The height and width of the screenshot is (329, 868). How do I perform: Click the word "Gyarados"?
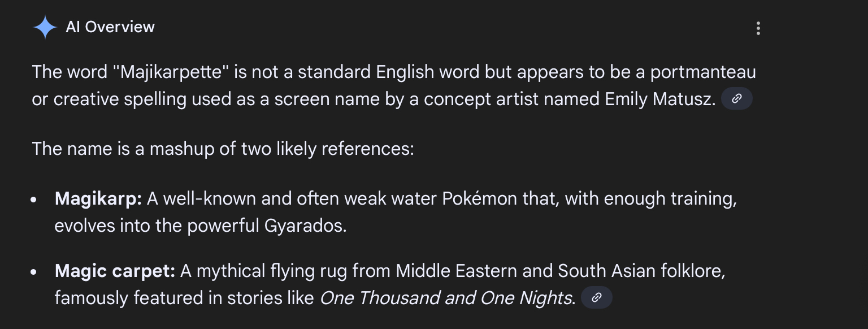pyautogui.click(x=305, y=226)
